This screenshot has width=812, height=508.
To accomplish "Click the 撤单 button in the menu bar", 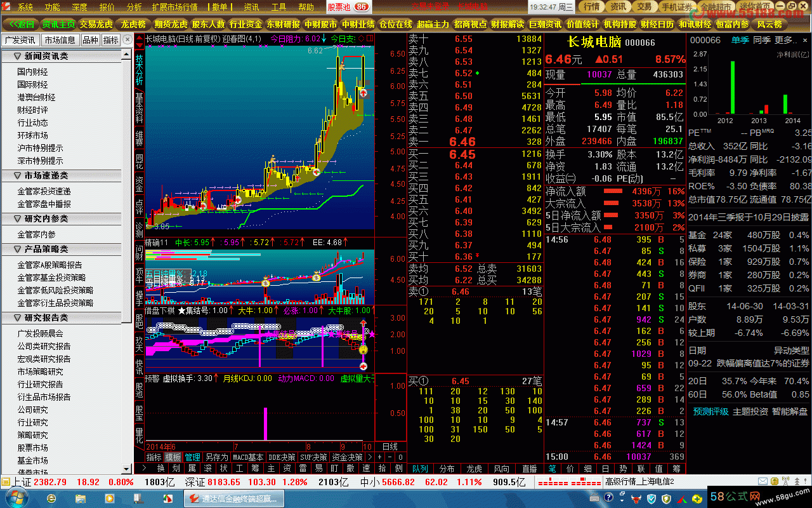I will point(219,7).
